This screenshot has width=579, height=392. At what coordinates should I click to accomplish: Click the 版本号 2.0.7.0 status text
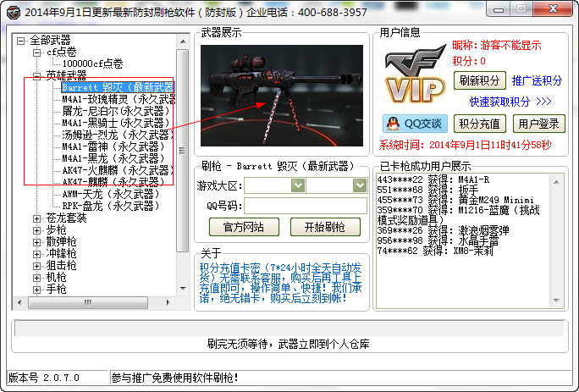tap(44, 378)
